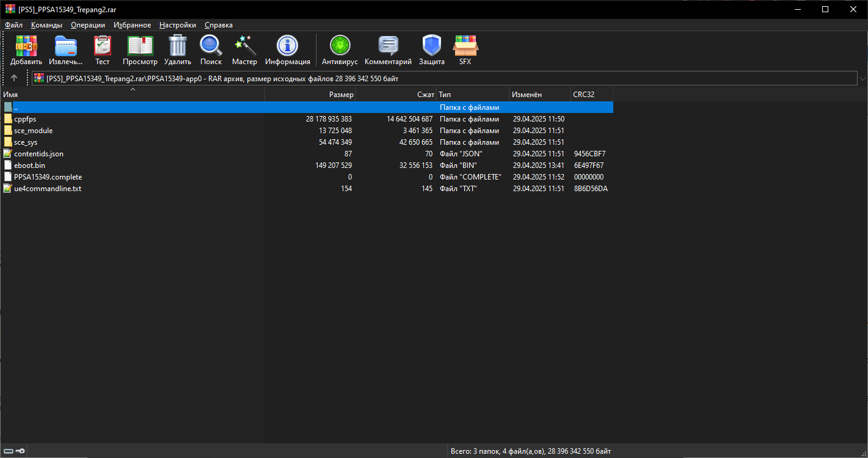Go up one folder level arrow
Viewport: 868px width, 458px height.
tap(14, 78)
